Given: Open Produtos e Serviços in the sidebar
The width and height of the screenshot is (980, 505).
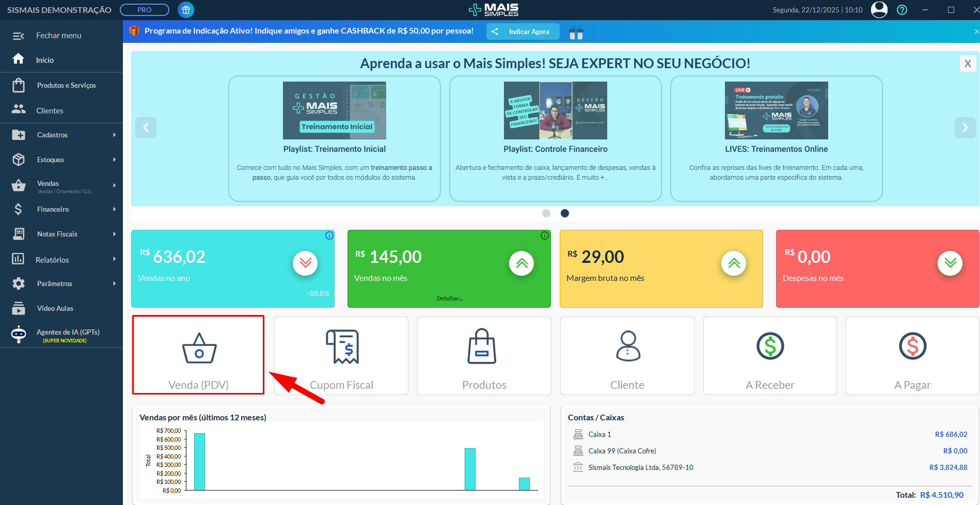Looking at the screenshot, I should coord(66,85).
